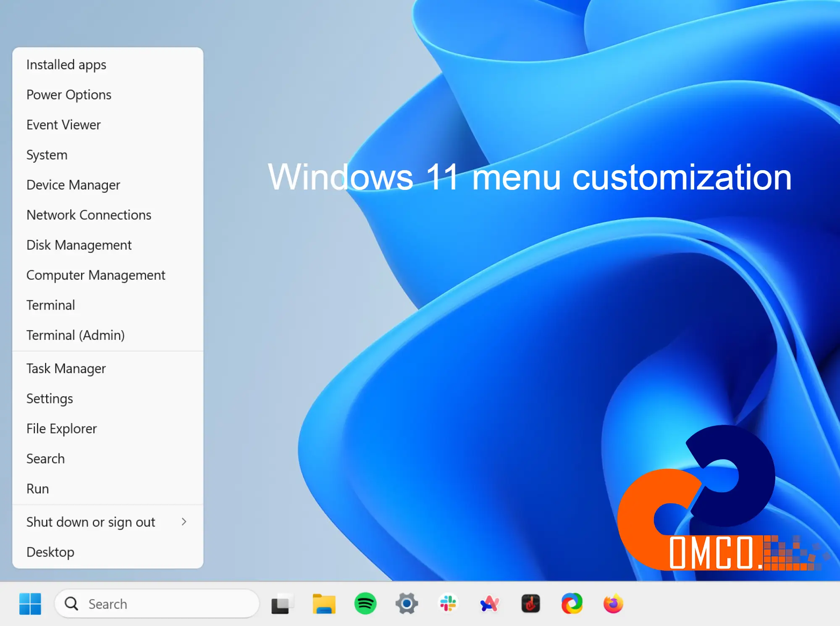Open the red-and-blue A app icon on the taskbar
This screenshot has width=840, height=626.
coord(489,604)
